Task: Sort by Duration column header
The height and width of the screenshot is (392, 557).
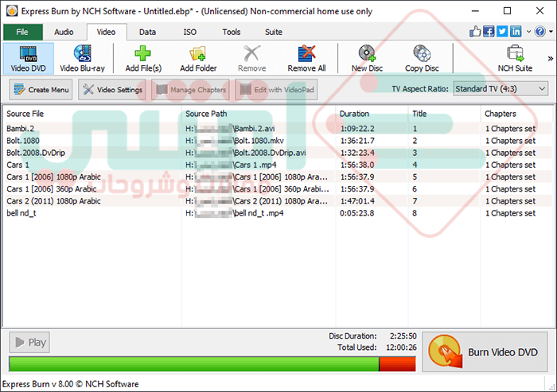Action: point(372,114)
